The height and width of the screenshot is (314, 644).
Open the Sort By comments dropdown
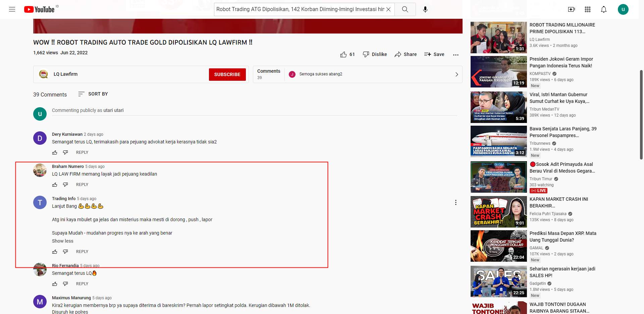tap(93, 94)
